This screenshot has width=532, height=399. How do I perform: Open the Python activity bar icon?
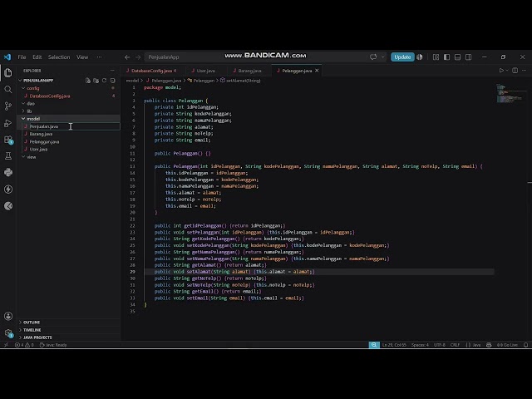click(8, 172)
